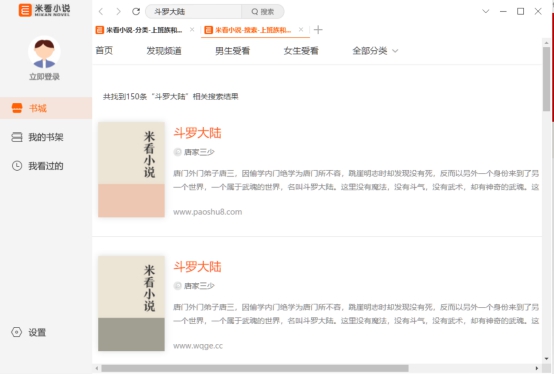Open the title bar dropdown chevron
This screenshot has width=554, height=375.
click(486, 11)
